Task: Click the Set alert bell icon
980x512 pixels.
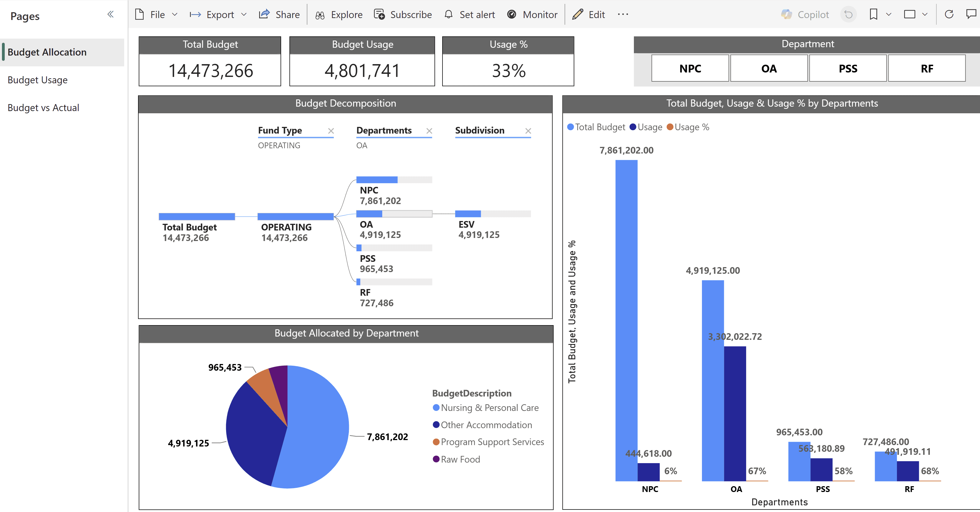Action: 449,14
